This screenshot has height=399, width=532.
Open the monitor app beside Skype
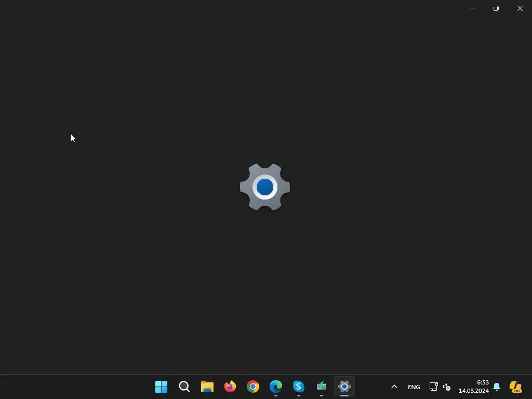click(321, 387)
